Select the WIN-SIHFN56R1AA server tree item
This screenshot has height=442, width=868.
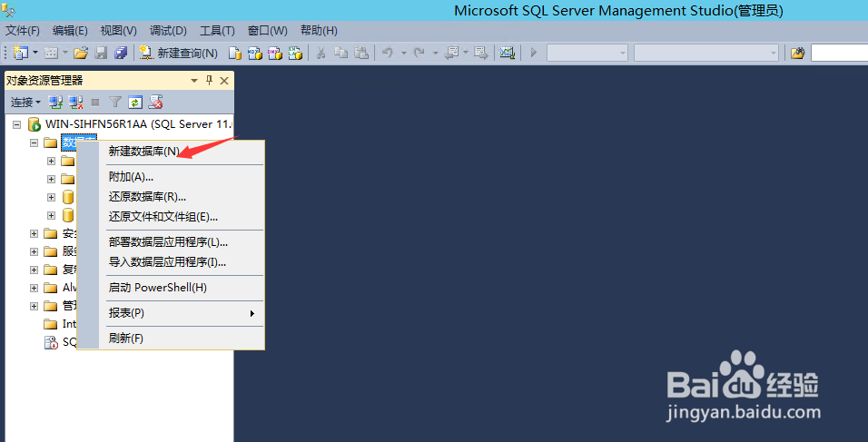(138, 124)
